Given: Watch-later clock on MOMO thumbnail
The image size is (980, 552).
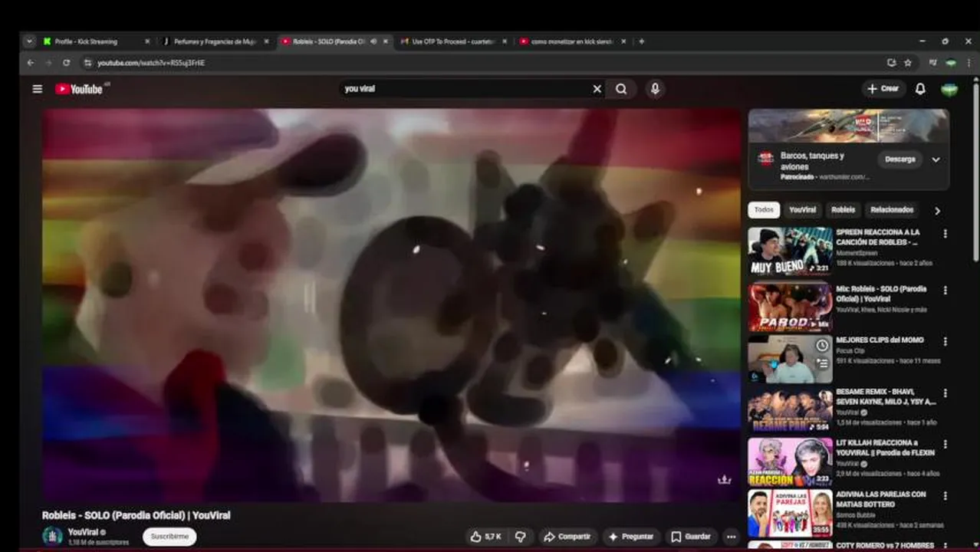Looking at the screenshot, I should [822, 346].
